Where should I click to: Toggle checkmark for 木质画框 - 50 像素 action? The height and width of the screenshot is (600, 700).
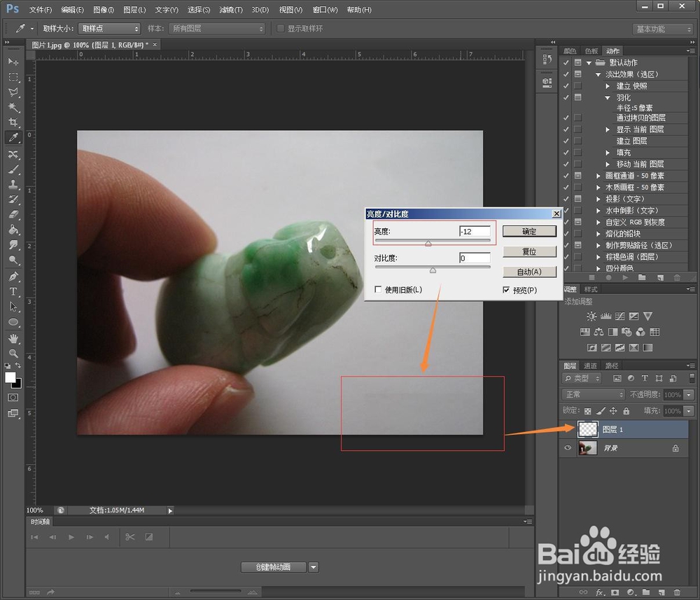coord(566,187)
